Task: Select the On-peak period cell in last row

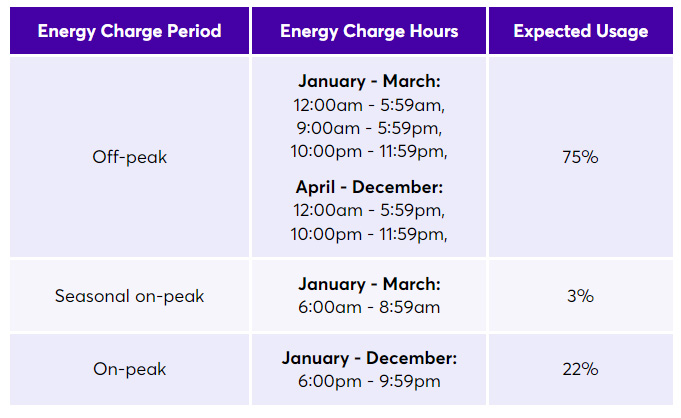Action: click(129, 369)
